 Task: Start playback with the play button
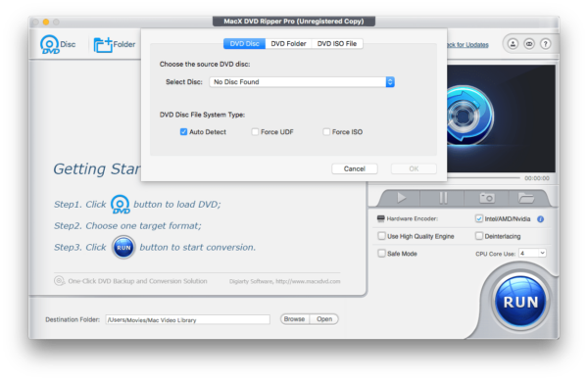(402, 198)
